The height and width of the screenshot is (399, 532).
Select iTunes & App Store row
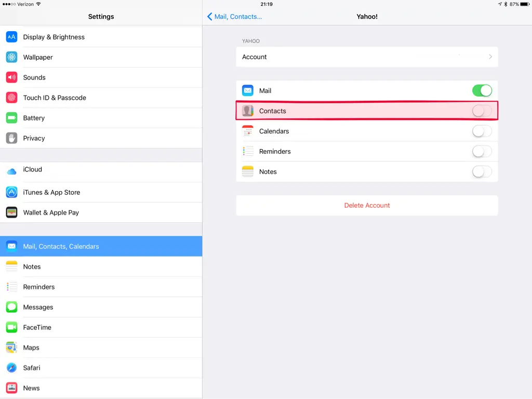(101, 192)
